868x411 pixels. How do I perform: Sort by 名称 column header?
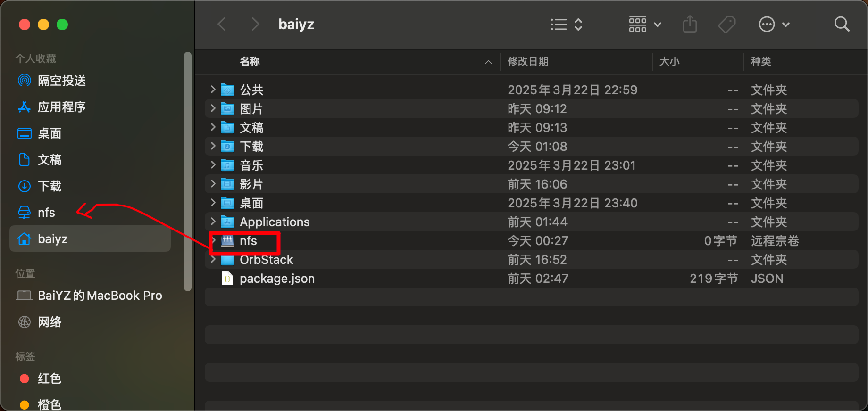pos(250,62)
